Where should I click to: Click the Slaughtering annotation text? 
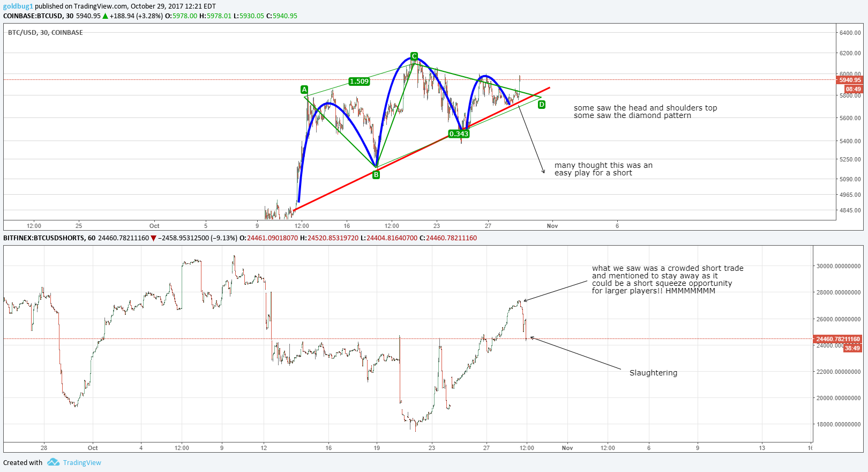tap(653, 373)
